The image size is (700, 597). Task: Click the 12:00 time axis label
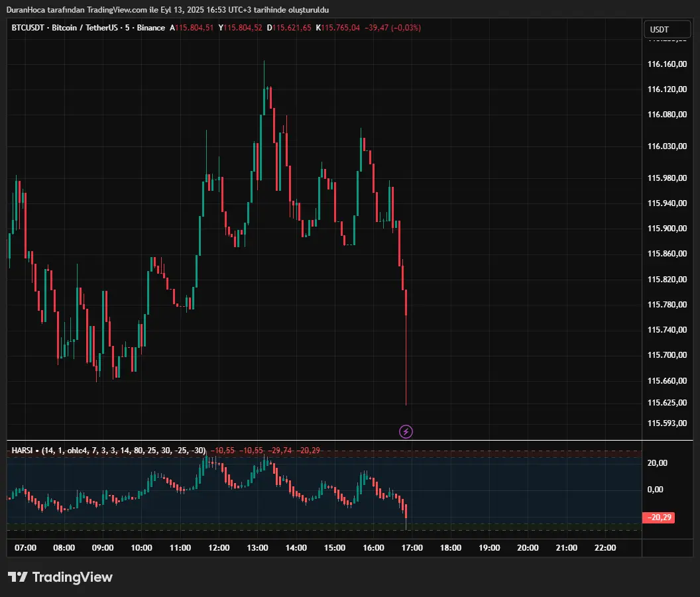click(x=219, y=547)
